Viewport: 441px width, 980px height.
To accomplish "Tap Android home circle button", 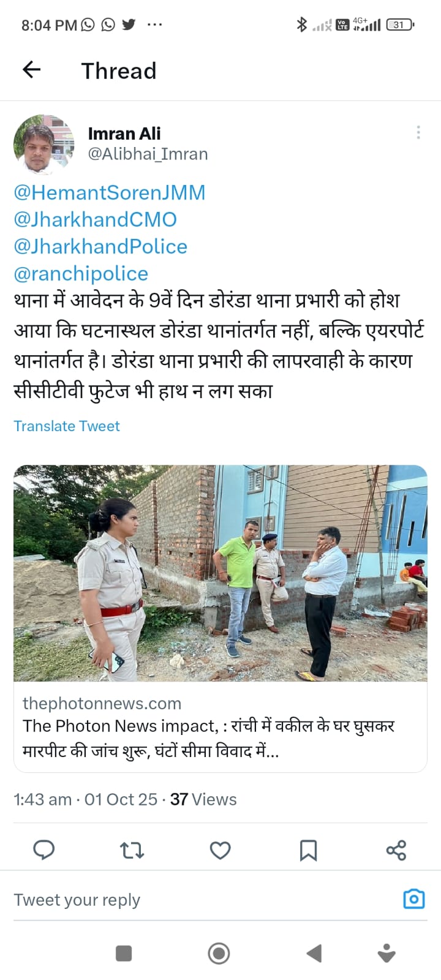I will point(219,953).
